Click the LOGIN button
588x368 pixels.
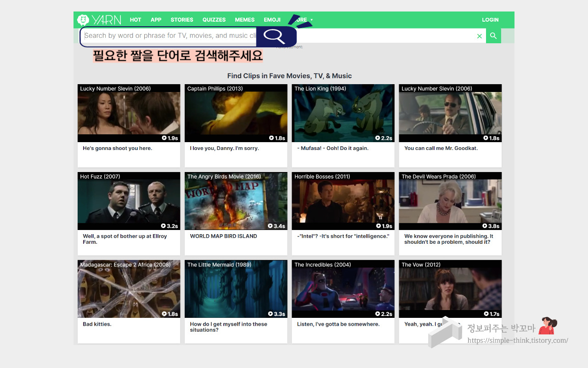[490, 20]
